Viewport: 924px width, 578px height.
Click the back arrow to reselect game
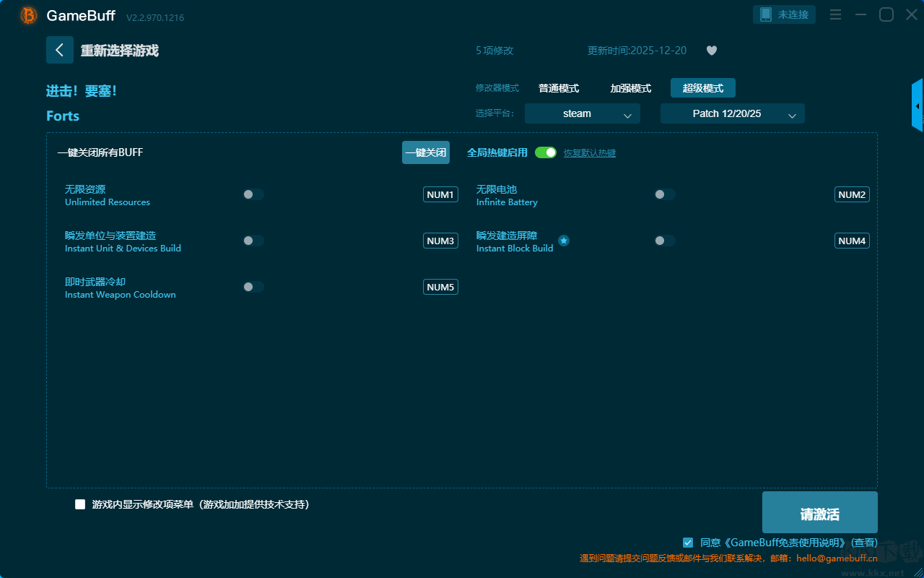(59, 50)
